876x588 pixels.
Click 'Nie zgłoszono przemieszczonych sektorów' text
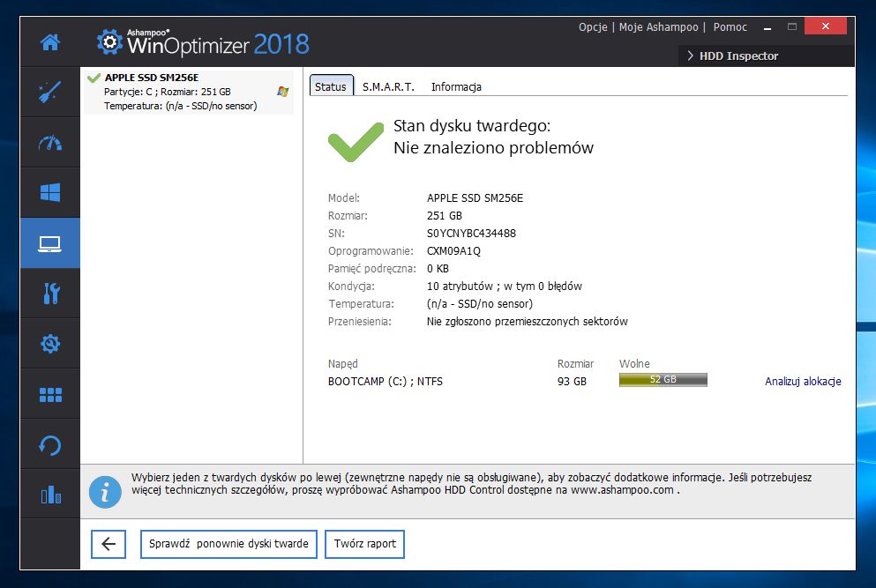(x=527, y=322)
